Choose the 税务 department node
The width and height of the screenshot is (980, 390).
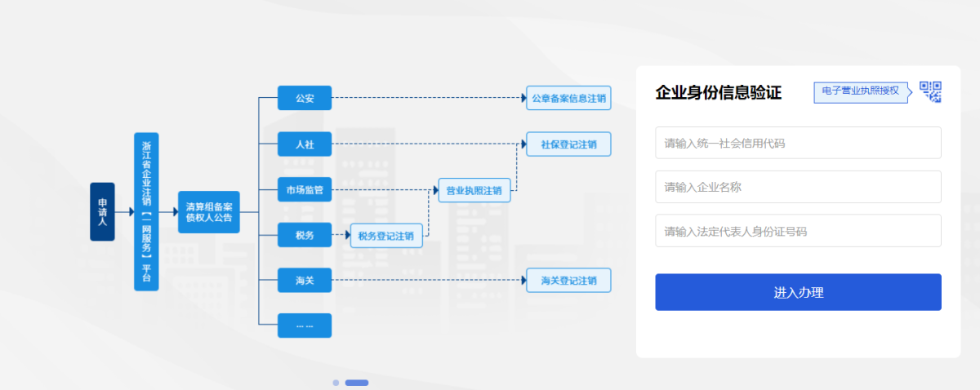pyautogui.click(x=304, y=235)
